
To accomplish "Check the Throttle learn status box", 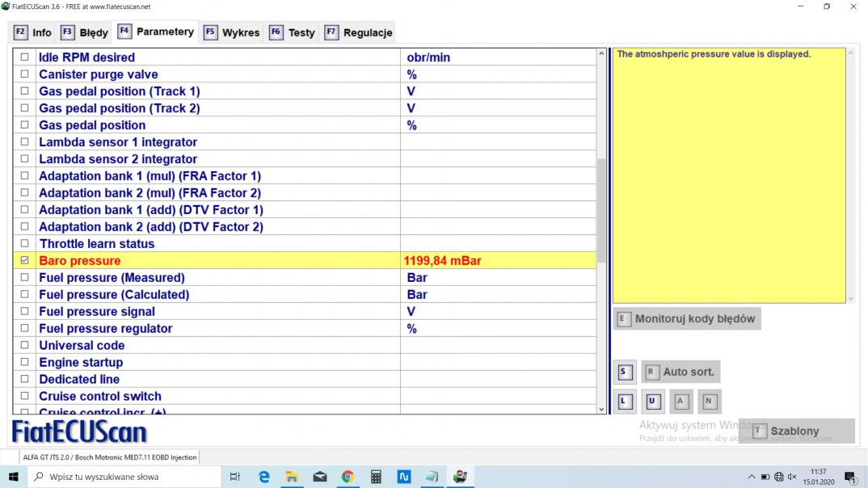I will [x=24, y=244].
